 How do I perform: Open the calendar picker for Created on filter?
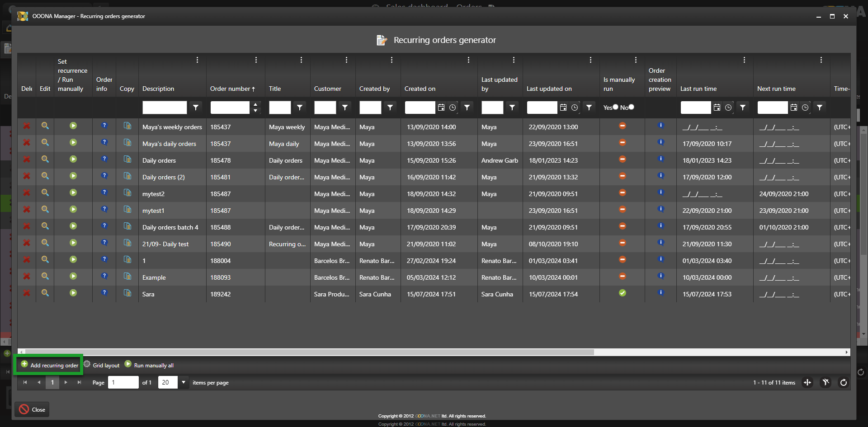pyautogui.click(x=441, y=108)
